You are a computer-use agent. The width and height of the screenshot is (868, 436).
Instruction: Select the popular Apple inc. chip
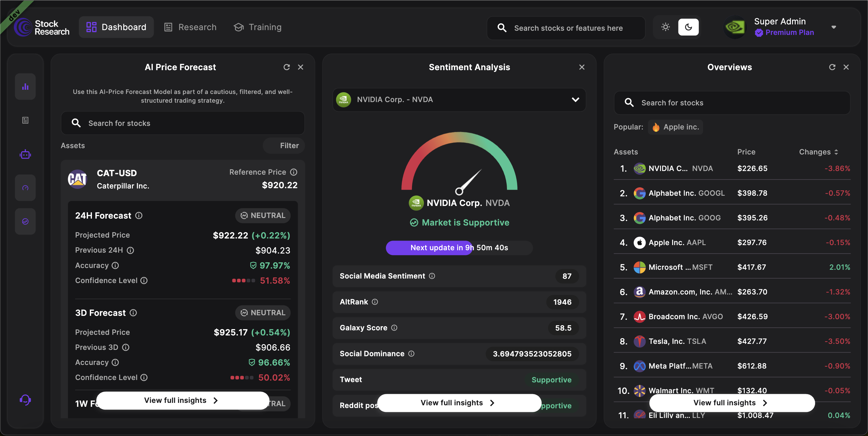pos(675,127)
